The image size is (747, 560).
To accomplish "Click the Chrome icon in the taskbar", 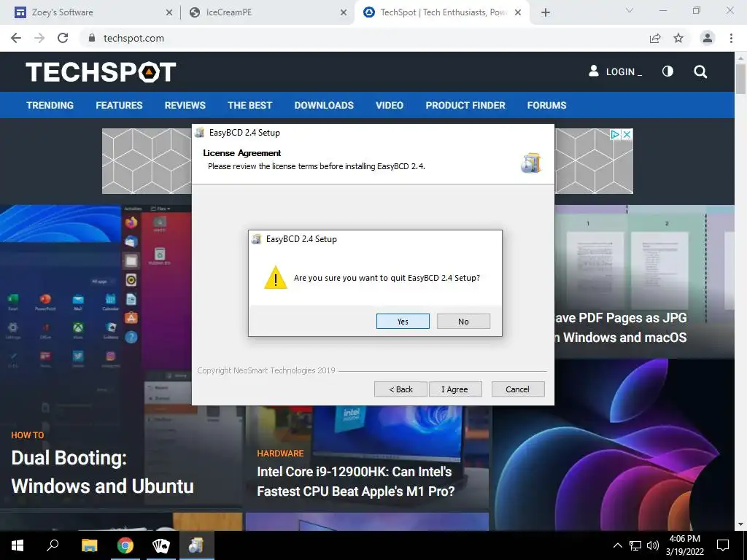I will [x=125, y=545].
